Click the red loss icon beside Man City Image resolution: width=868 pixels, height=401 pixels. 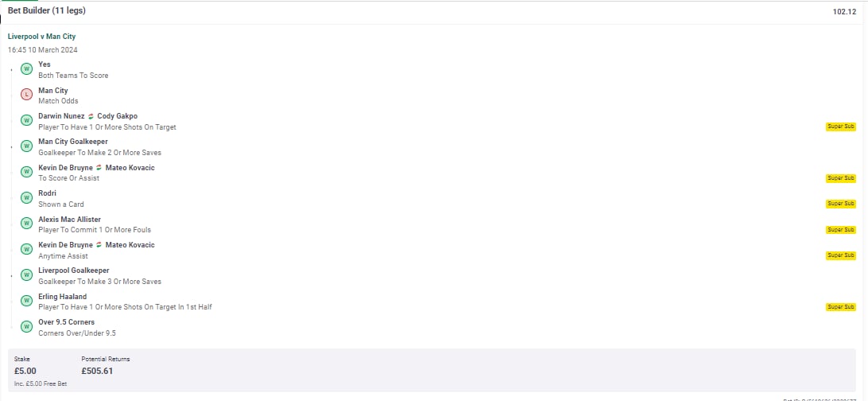tap(26, 95)
